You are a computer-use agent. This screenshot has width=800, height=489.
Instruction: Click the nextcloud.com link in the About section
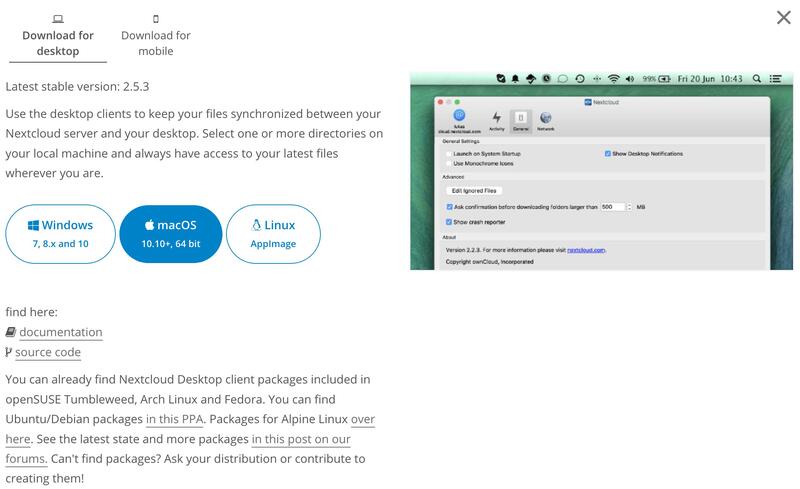tap(586, 250)
